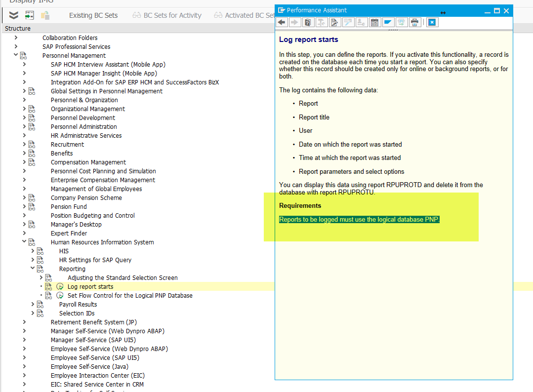Screen dimensions: 533x392
Task: Expand the Personnel Administration node
Action: pyautogui.click(x=24, y=126)
